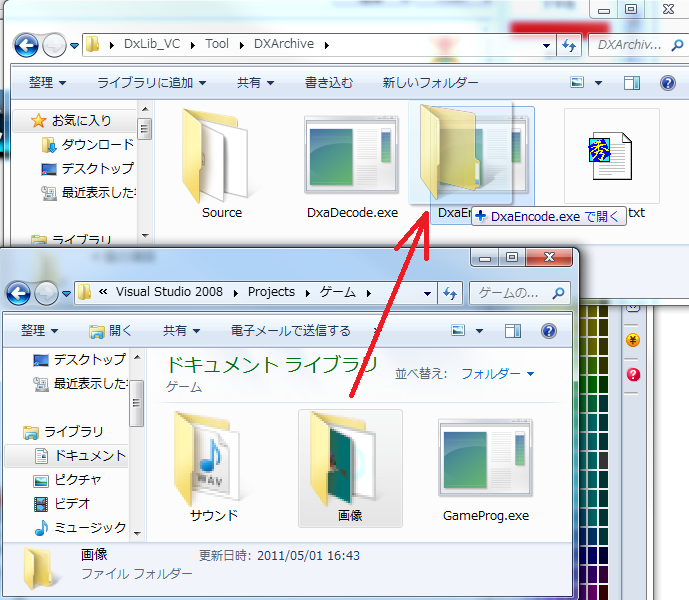This screenshot has height=600, width=689.
Task: Click 開く button in ゲーム window
Action: click(110, 331)
